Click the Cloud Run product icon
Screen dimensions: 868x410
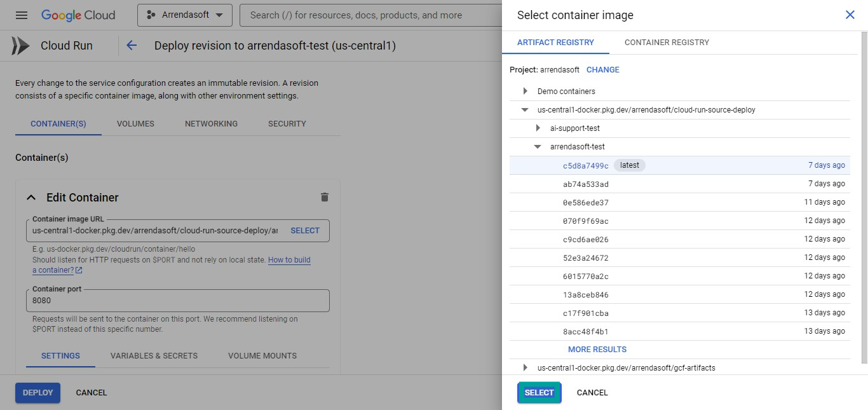click(20, 46)
